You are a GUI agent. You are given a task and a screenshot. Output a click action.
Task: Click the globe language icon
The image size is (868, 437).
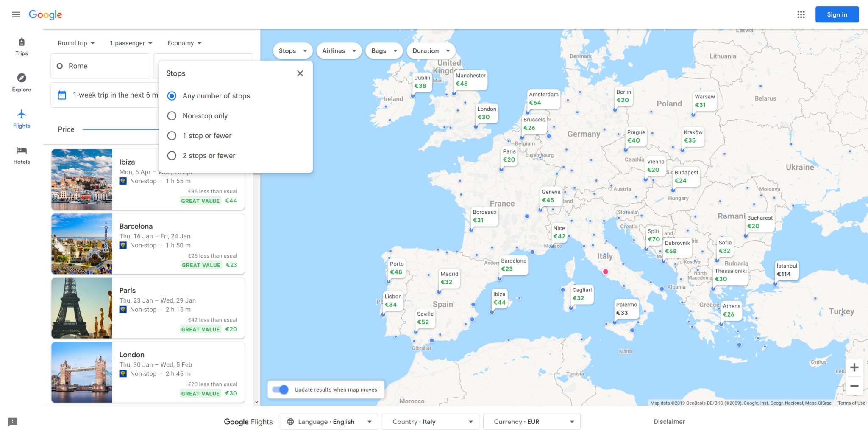click(290, 422)
